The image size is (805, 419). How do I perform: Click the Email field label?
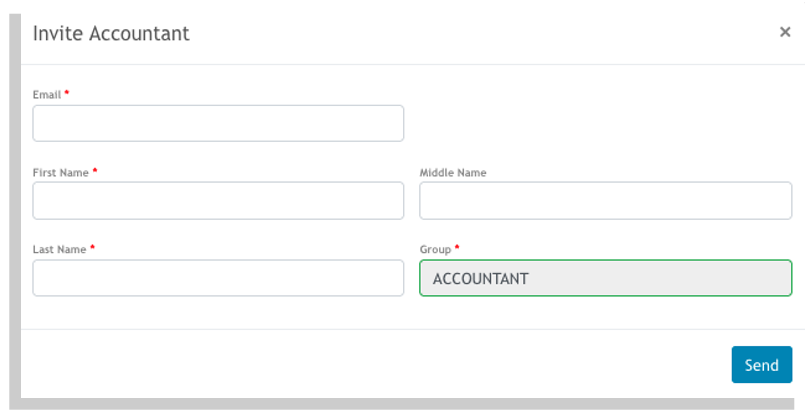click(x=47, y=95)
